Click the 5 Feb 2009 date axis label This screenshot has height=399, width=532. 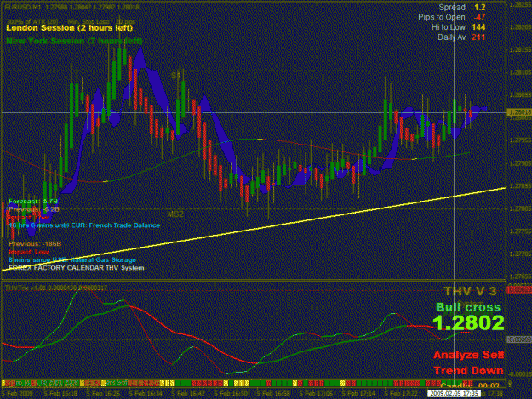click(17, 394)
